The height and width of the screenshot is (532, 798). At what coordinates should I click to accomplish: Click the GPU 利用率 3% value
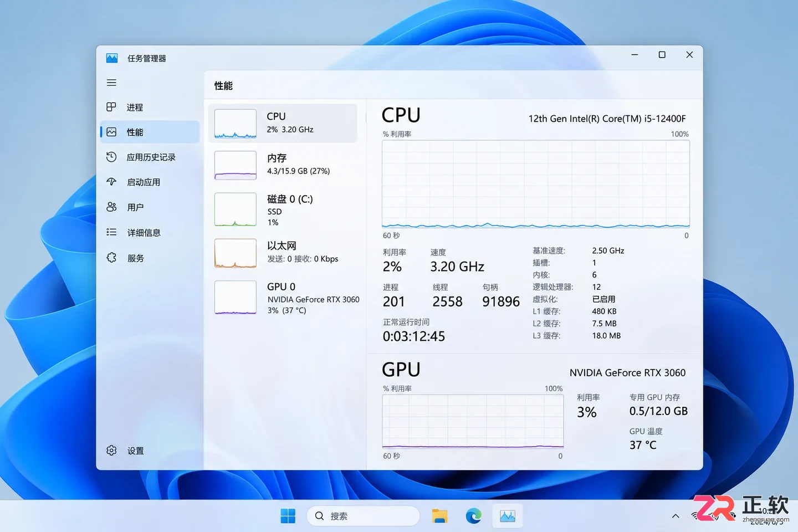587,412
